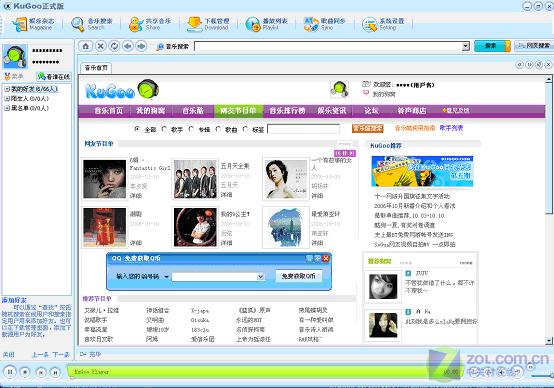The image size is (554, 388).
Task: Switch to the 音乐首页 browser tab
Action: [x=96, y=67]
